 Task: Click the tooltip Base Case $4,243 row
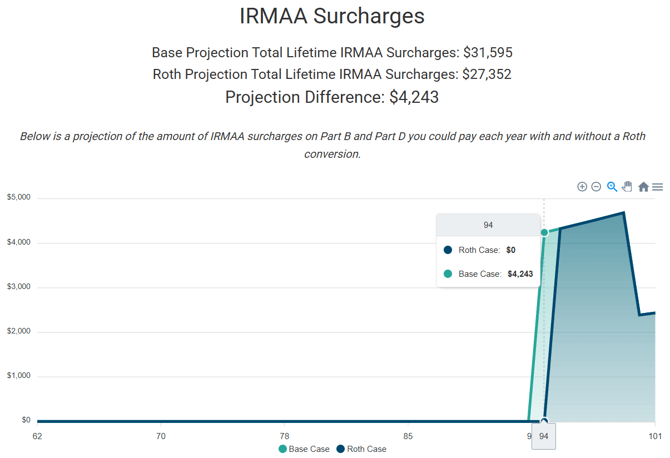coord(489,273)
